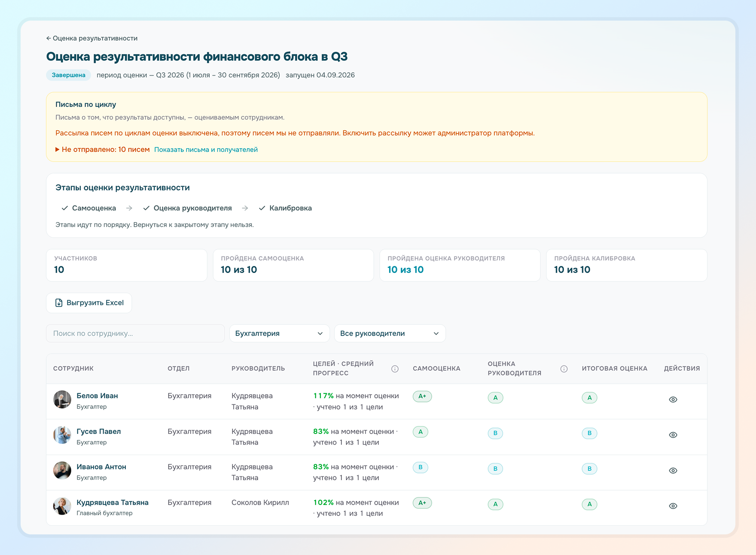Click Пройдена оценка руководителя 10 из 10 card

point(460,265)
